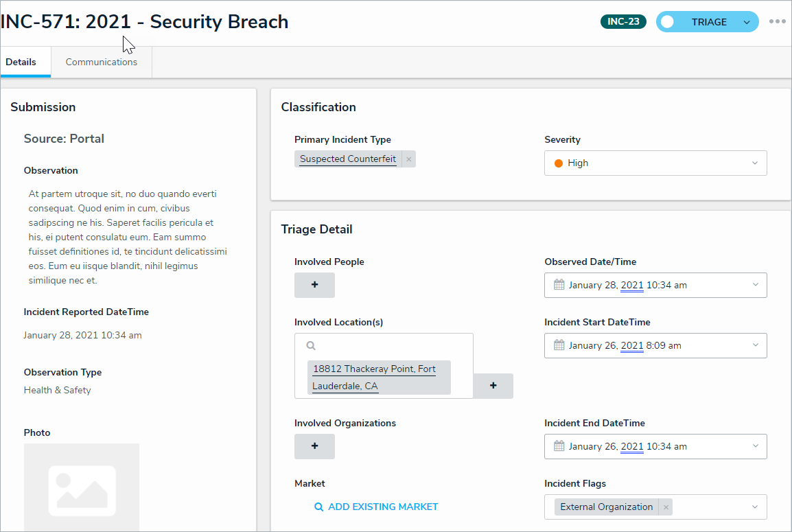The width and height of the screenshot is (792, 532).
Task: Select the Details tab
Action: (21, 62)
